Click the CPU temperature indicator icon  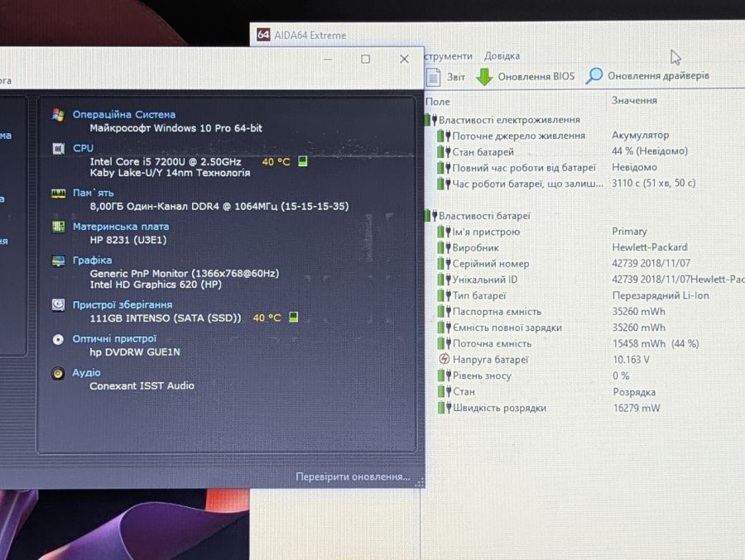point(302,161)
